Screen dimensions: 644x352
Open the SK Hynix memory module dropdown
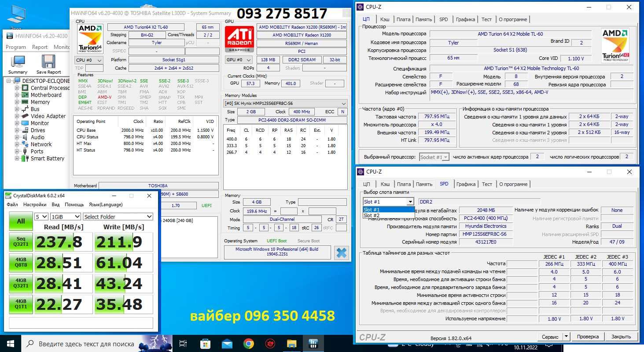click(x=285, y=104)
